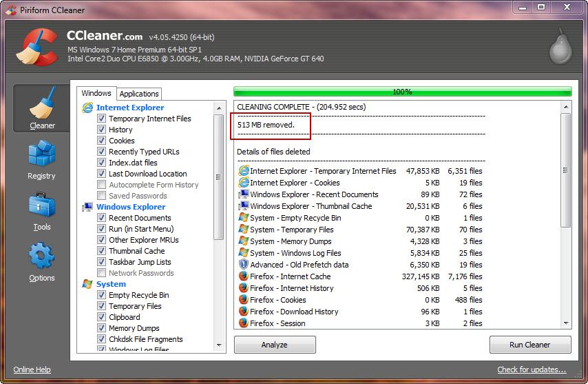Click Firefox icon for Download History result
This screenshot has width=588, height=384.
(244, 311)
